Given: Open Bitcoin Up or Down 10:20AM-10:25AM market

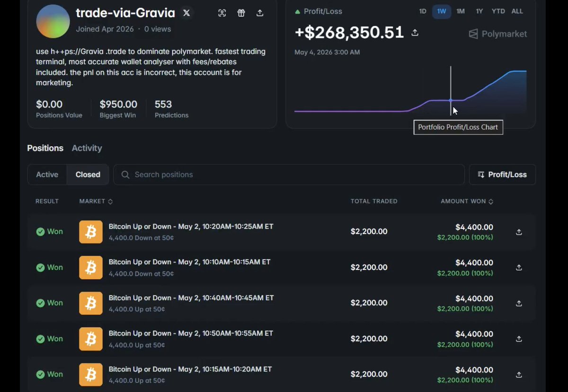Looking at the screenshot, I should tap(191, 226).
